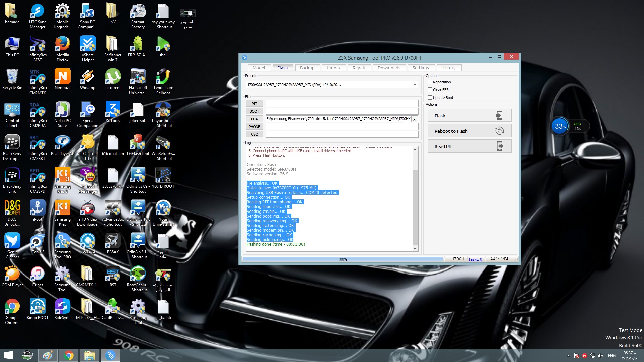Open the Repair tab
The image size is (644, 362).
tap(359, 68)
